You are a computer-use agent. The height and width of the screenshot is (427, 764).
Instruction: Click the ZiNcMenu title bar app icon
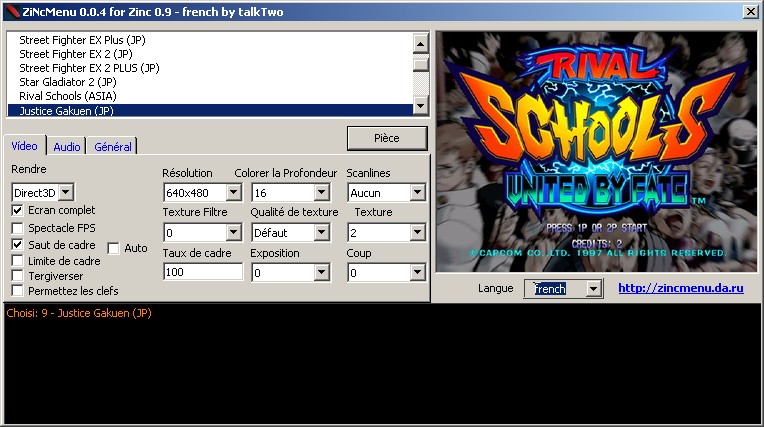(x=12, y=12)
